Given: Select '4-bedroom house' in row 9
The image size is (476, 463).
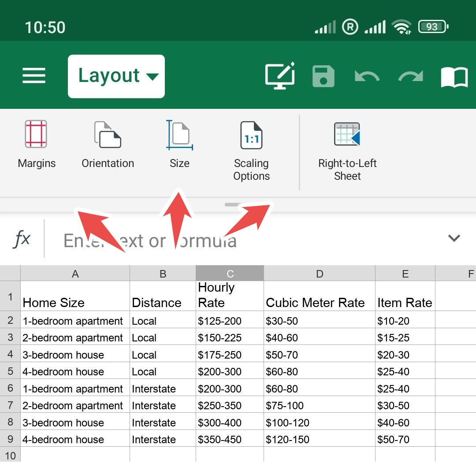Looking at the screenshot, I should coord(75,438).
